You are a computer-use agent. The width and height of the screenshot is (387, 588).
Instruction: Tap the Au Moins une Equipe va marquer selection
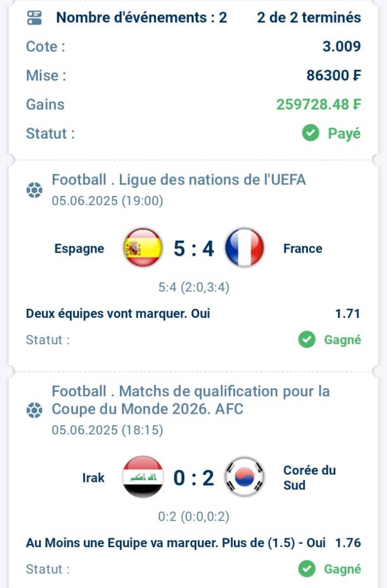(x=176, y=543)
